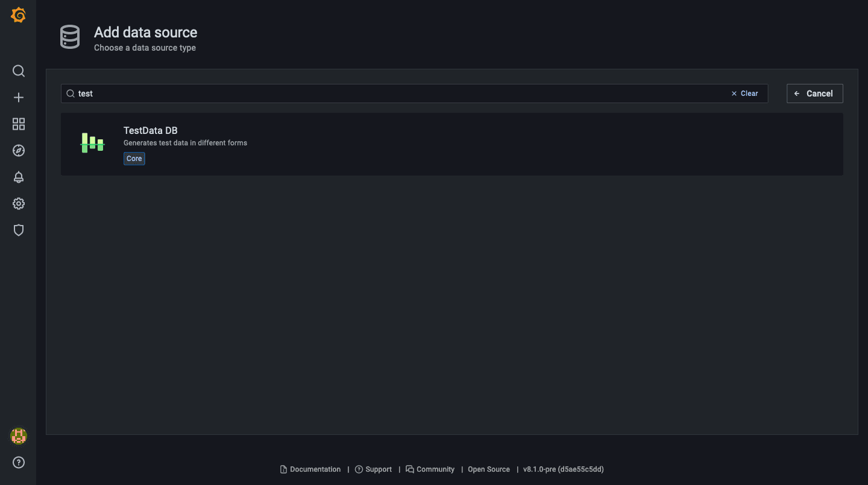Cancel adding a data source

click(814, 94)
